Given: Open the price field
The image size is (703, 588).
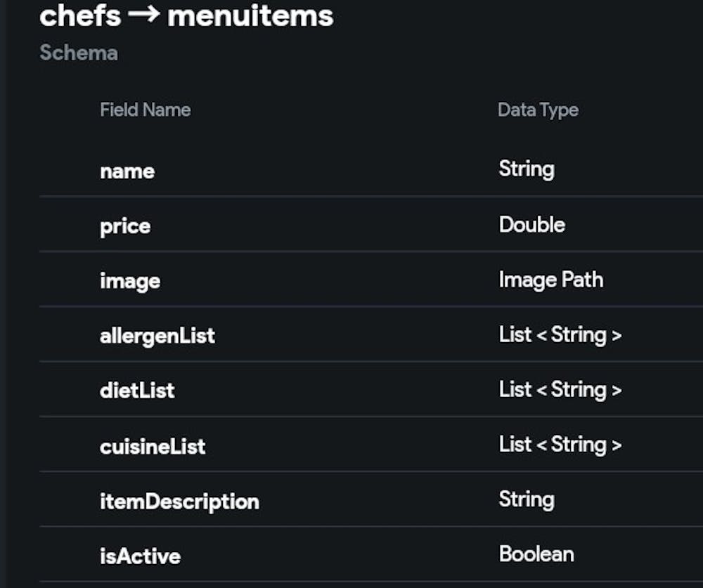Looking at the screenshot, I should (125, 226).
